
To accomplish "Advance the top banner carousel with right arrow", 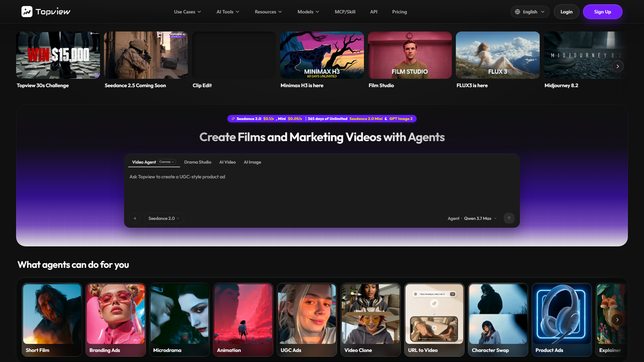I will [x=618, y=66].
